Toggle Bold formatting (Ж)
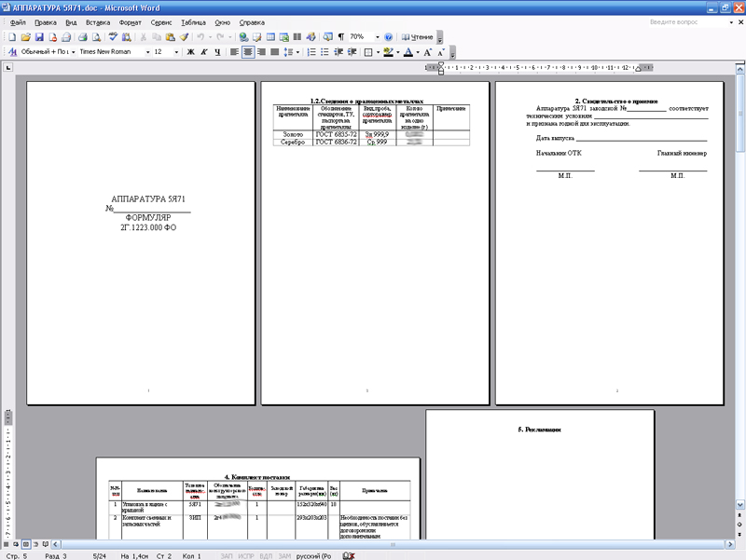 coord(190,52)
